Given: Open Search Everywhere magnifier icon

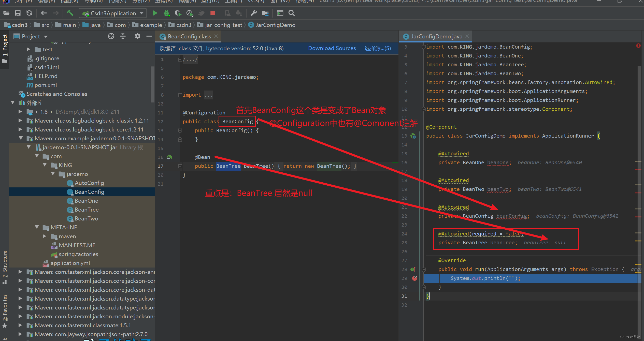Looking at the screenshot, I should coord(292,13).
